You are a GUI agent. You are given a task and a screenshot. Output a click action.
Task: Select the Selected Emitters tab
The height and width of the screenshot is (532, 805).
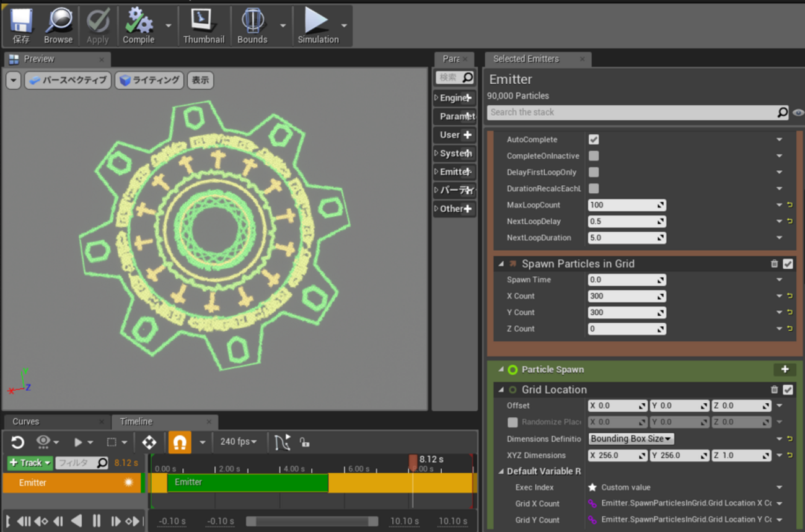[x=526, y=59]
